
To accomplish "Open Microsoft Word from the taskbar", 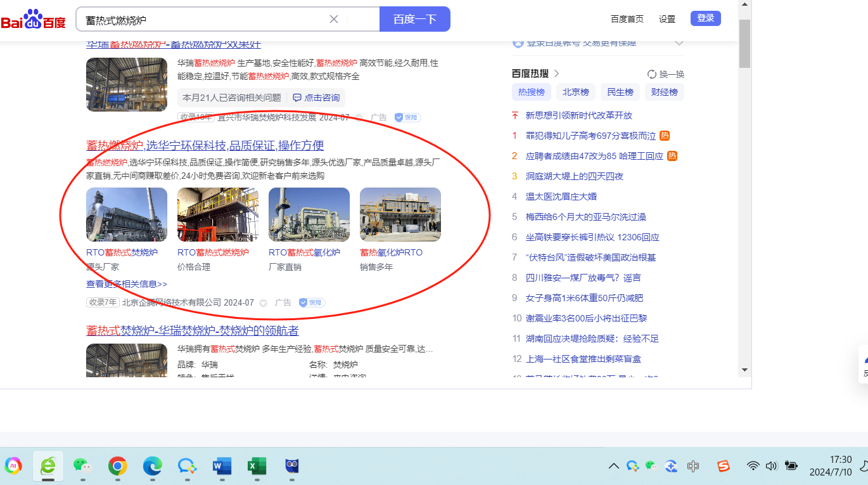I will coord(222,467).
